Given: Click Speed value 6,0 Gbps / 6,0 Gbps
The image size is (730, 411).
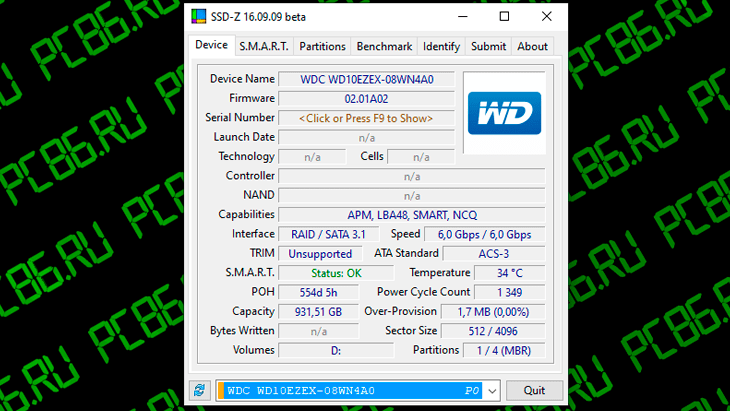Looking at the screenshot, I should 484,235.
